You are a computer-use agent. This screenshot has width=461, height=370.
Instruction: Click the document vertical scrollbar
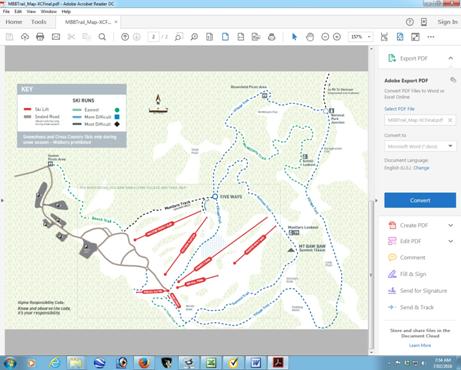[371, 200]
